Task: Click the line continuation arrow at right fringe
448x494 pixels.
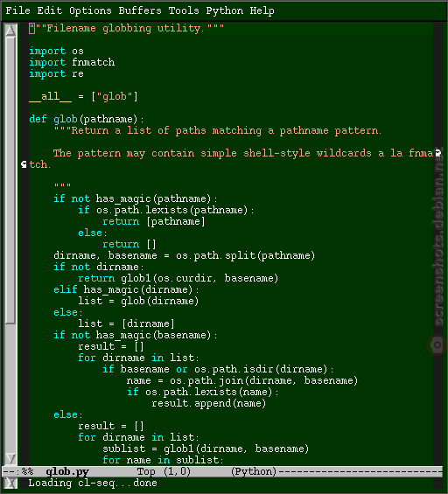Action: (438, 153)
